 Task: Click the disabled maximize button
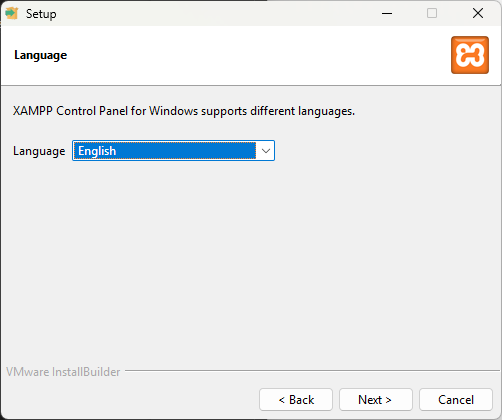coord(432,13)
